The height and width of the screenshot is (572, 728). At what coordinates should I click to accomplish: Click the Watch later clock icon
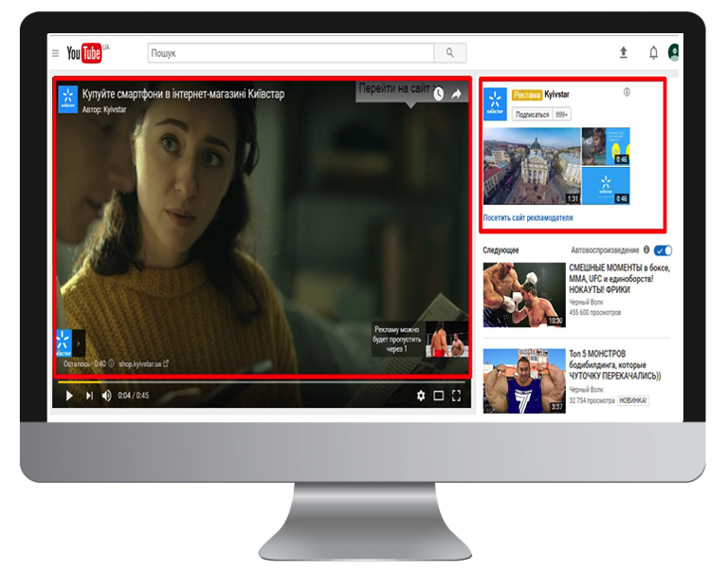click(438, 94)
